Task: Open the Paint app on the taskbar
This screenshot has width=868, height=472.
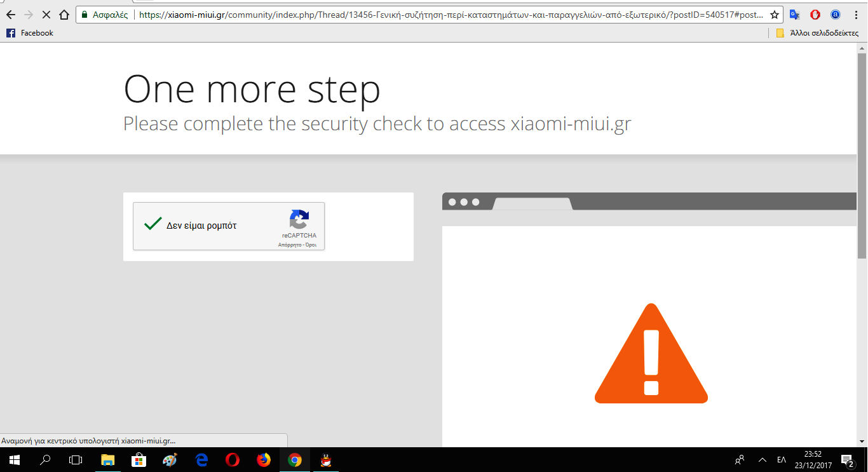Action: (170, 459)
